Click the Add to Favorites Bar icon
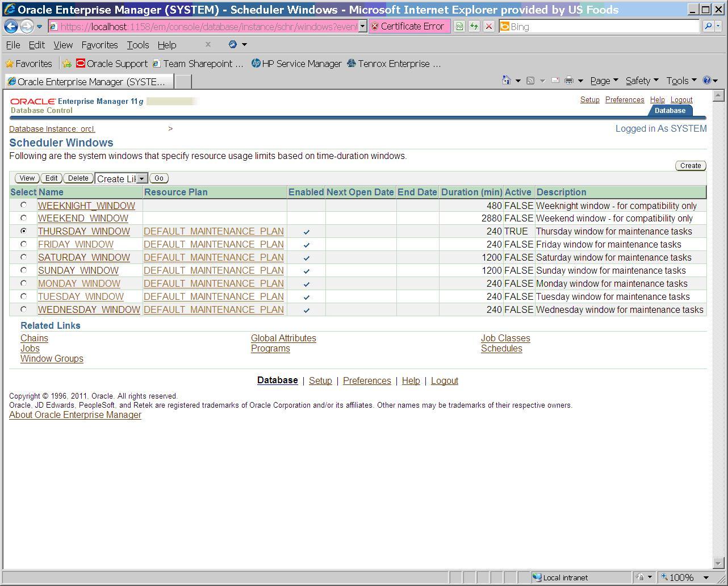 click(x=67, y=64)
